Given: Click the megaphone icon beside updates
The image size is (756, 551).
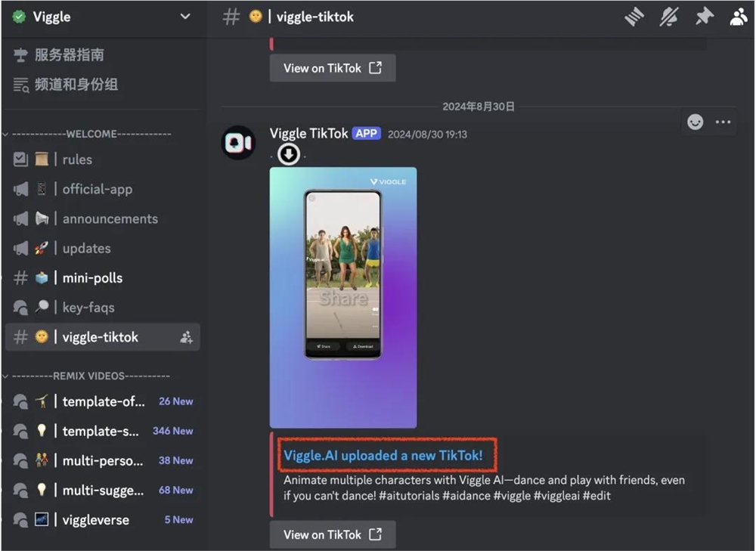Looking at the screenshot, I should pos(20,248).
